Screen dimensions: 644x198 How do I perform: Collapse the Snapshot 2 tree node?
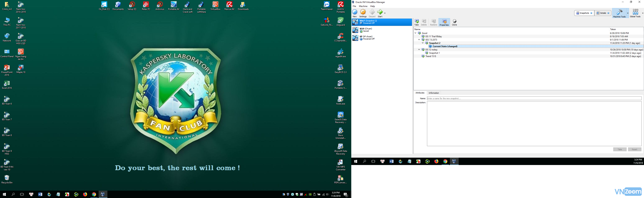point(423,43)
